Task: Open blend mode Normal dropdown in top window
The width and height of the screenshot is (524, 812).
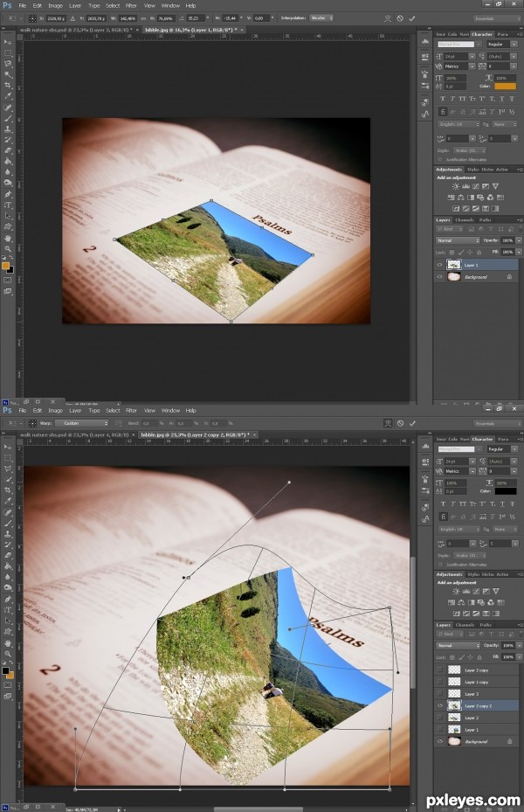Action: click(x=458, y=240)
